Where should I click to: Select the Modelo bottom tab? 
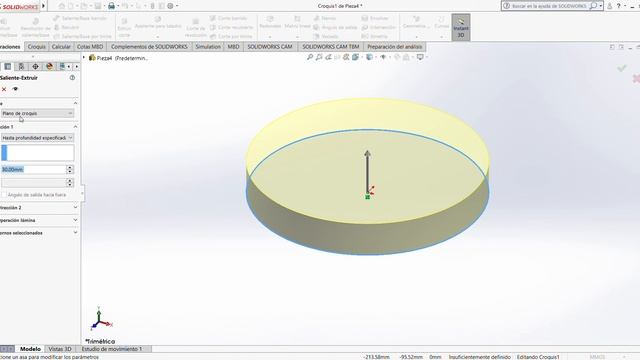pyautogui.click(x=30, y=349)
